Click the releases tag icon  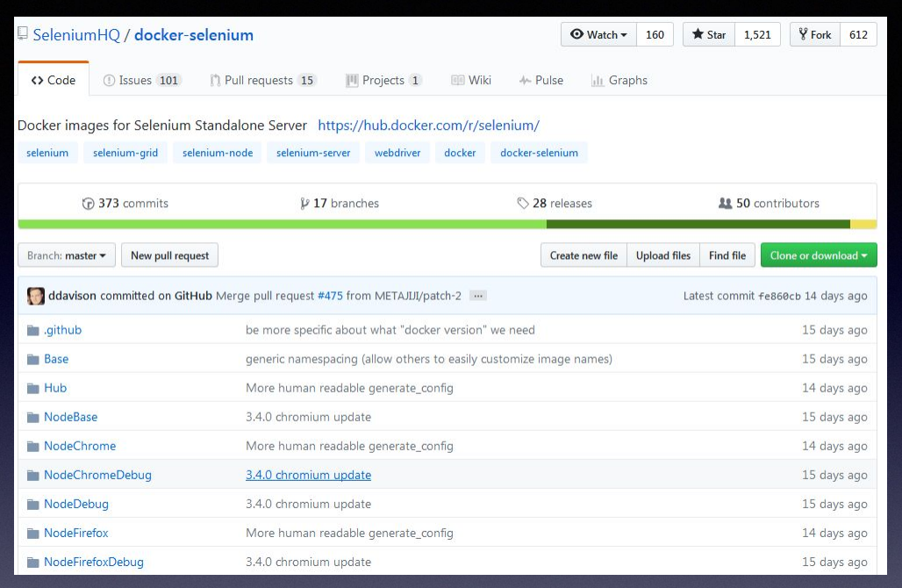click(522, 203)
